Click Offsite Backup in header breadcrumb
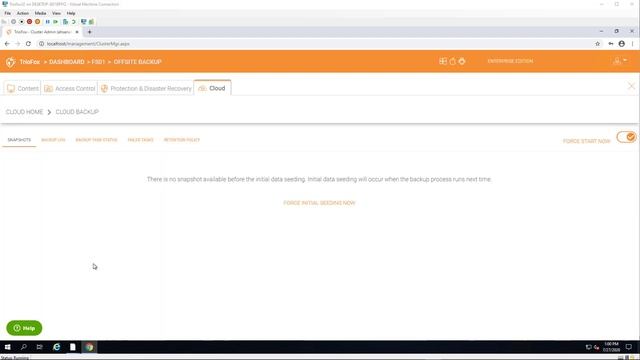The image size is (640, 360). click(x=138, y=62)
